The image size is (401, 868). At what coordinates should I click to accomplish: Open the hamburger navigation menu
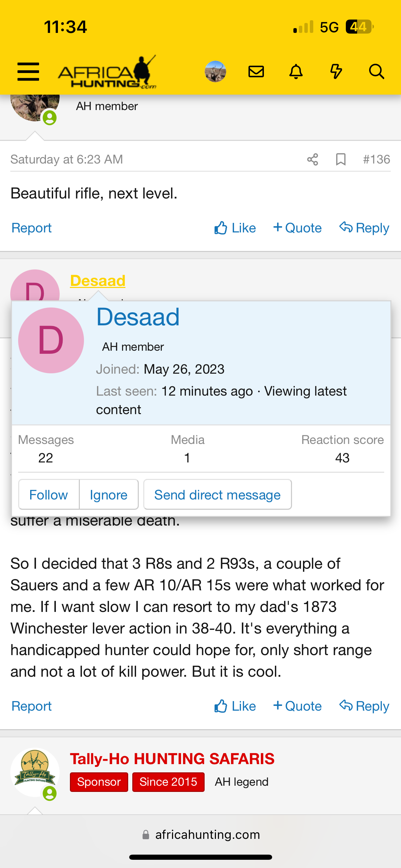pyautogui.click(x=28, y=72)
